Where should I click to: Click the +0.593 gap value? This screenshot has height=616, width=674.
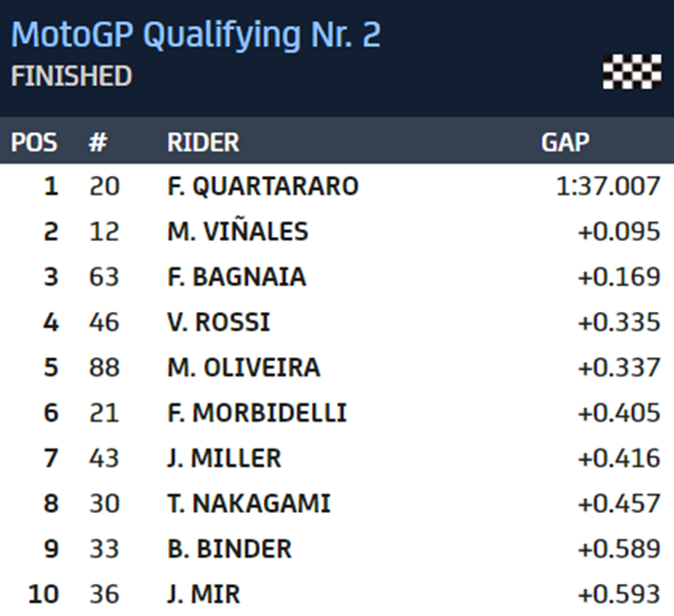(618, 594)
